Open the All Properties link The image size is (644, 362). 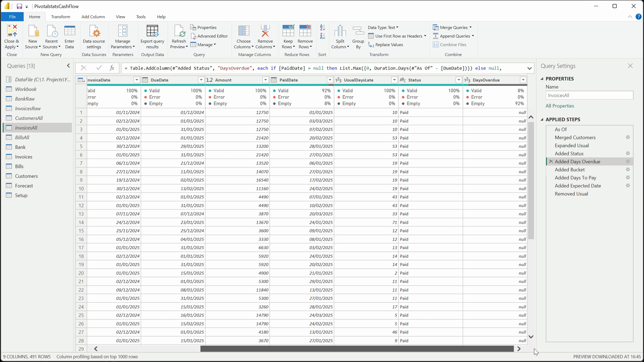tap(560, 106)
